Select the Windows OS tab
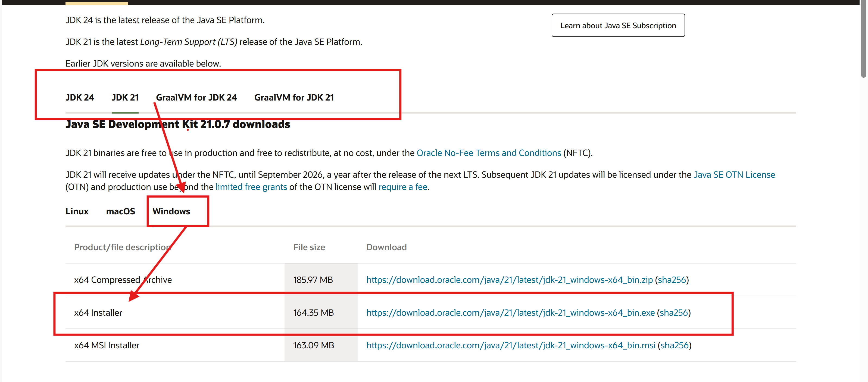Image resolution: width=868 pixels, height=382 pixels. tap(171, 212)
